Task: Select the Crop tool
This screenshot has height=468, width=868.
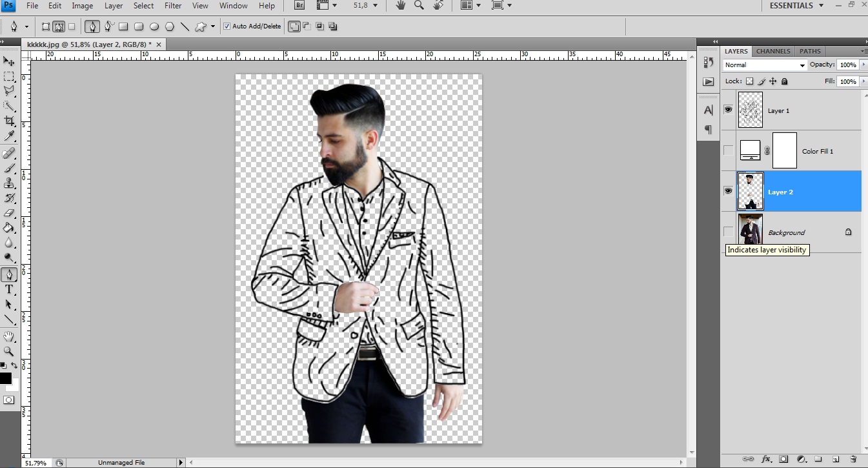Action: [x=9, y=121]
